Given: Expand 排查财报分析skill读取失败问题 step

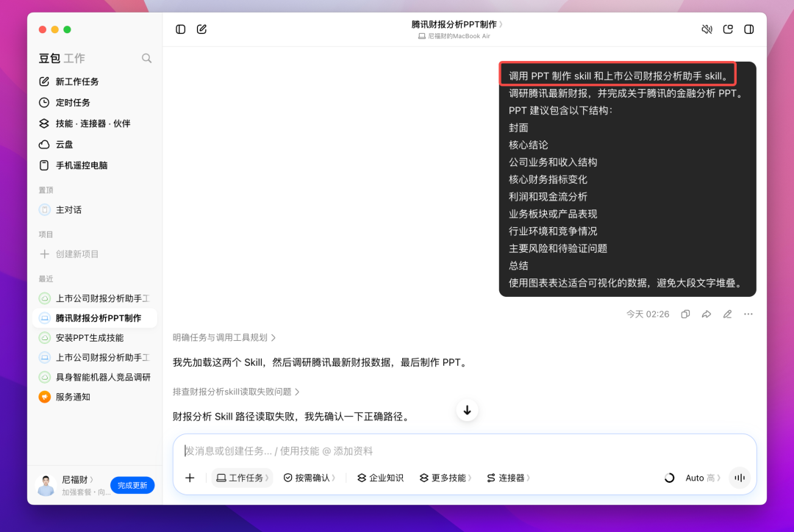Looking at the screenshot, I should tap(236, 392).
